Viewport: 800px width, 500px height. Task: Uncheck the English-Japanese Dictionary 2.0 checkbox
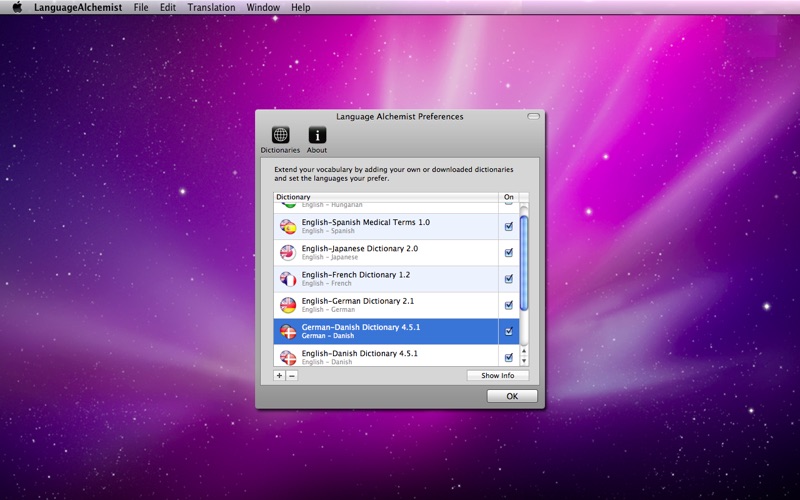[509, 253]
